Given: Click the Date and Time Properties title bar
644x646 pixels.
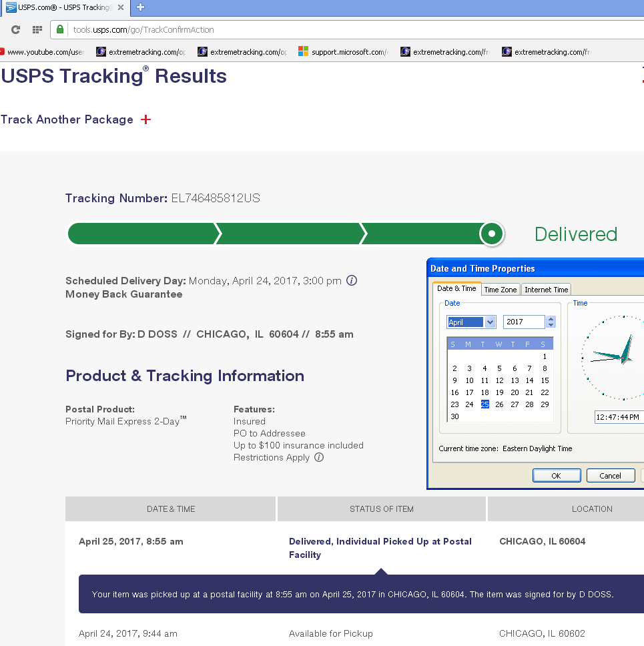Looking at the screenshot, I should [536, 268].
